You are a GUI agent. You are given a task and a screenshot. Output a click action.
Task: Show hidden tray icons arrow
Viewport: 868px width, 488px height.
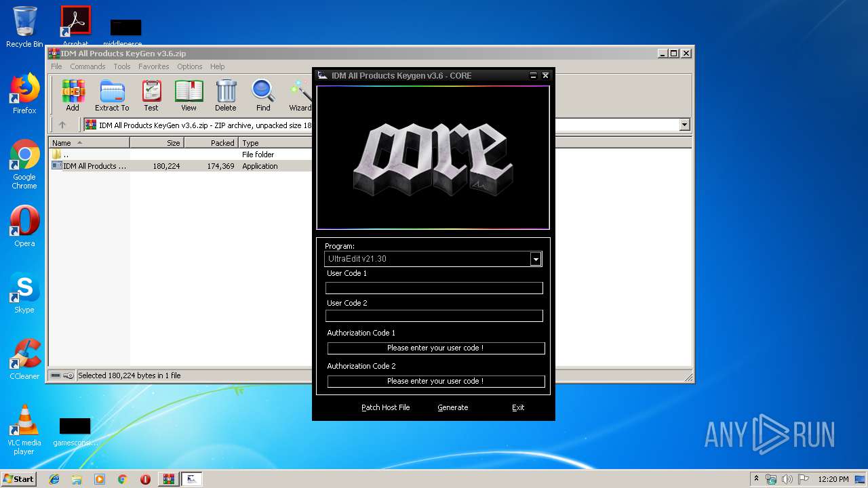756,479
